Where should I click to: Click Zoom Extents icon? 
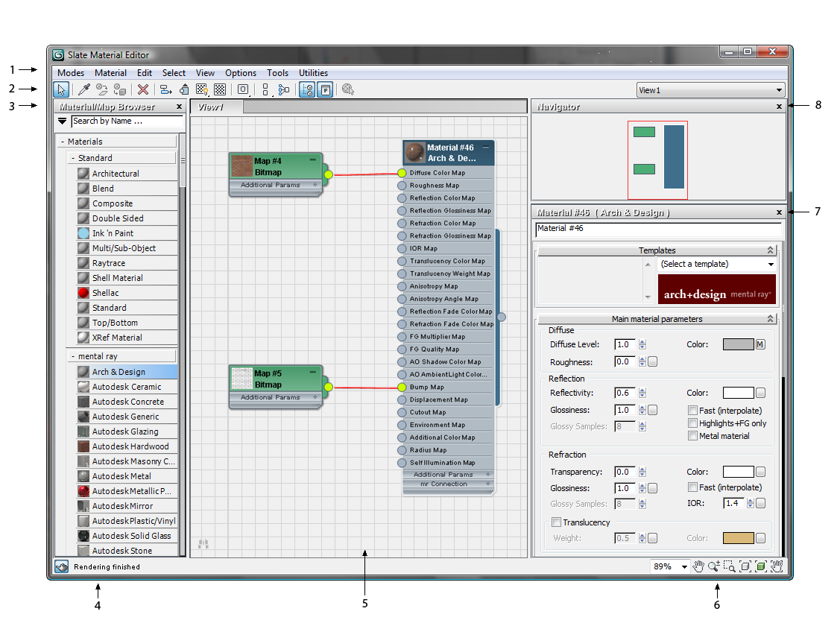pos(745,566)
